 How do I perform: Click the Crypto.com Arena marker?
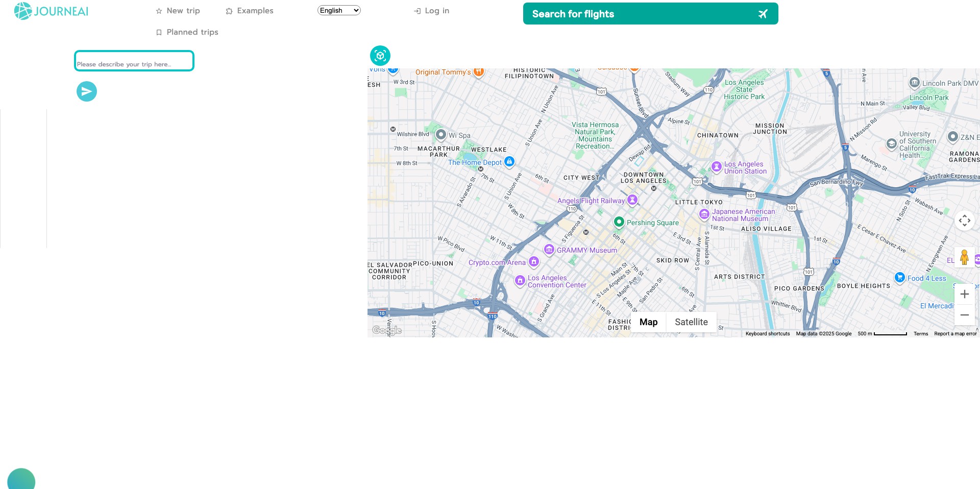[x=533, y=262]
